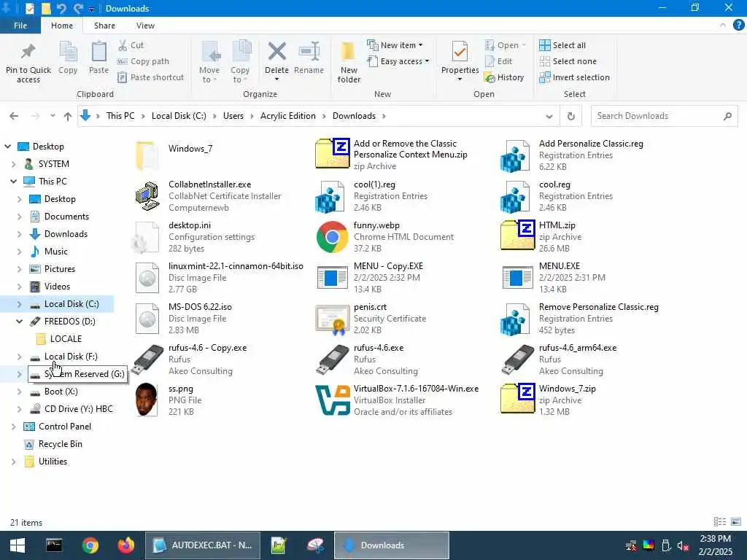Select the rufus-4.6.exe USB icon
This screenshot has height=560, width=747.
(333, 359)
